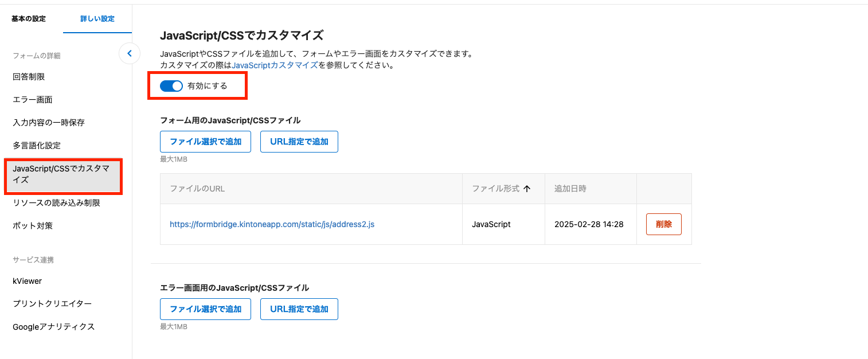This screenshot has height=359, width=868.
Task: Collapse the sidebar with the chevron icon
Action: pyautogui.click(x=130, y=53)
